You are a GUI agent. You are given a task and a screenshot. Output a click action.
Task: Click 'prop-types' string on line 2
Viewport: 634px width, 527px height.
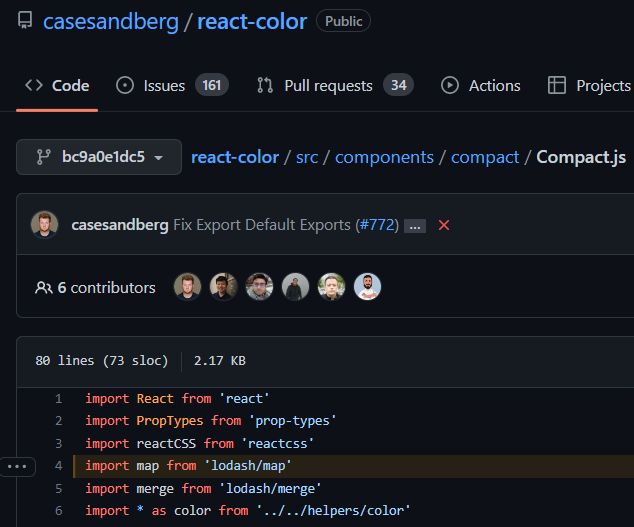pos(292,421)
